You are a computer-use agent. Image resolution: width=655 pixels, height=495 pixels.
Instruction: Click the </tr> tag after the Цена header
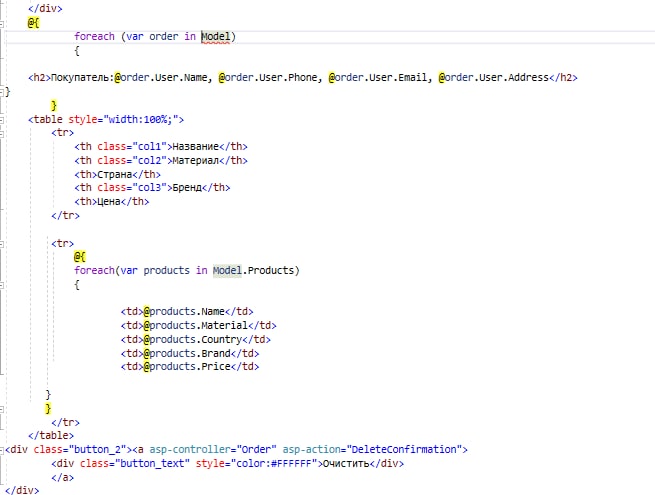(65, 216)
